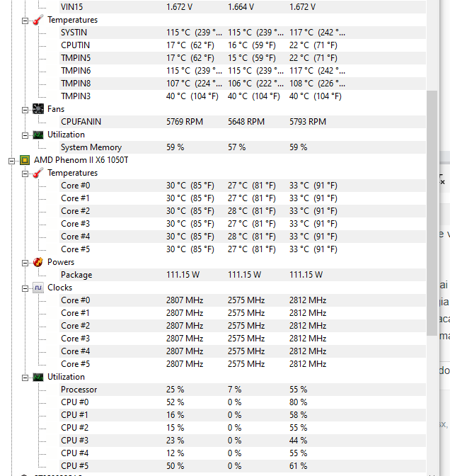Select the CPU #3 utilization label
The width and height of the screenshot is (450, 476).
point(74,441)
